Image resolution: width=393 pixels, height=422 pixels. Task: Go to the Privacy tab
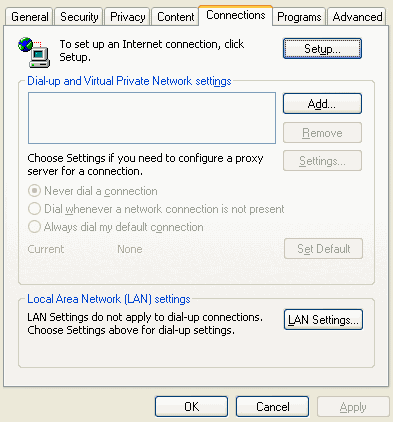(127, 17)
